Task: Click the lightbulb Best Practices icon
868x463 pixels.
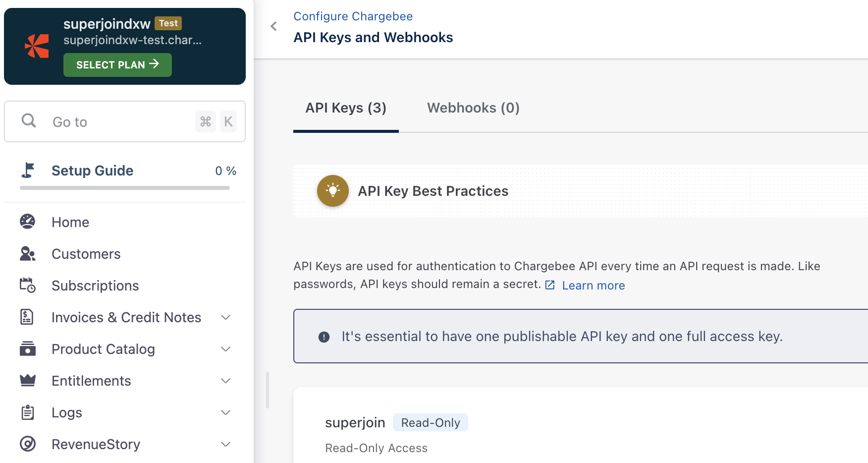Action: (x=333, y=191)
